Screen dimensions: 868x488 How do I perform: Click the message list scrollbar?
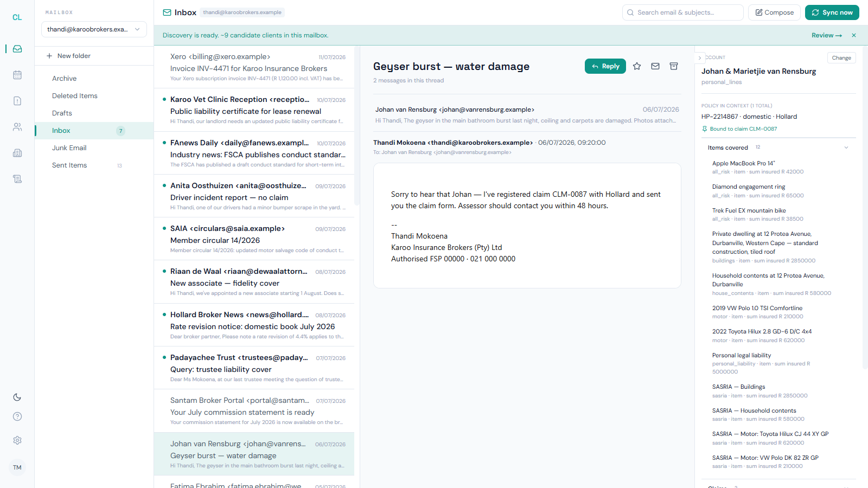coord(356,125)
